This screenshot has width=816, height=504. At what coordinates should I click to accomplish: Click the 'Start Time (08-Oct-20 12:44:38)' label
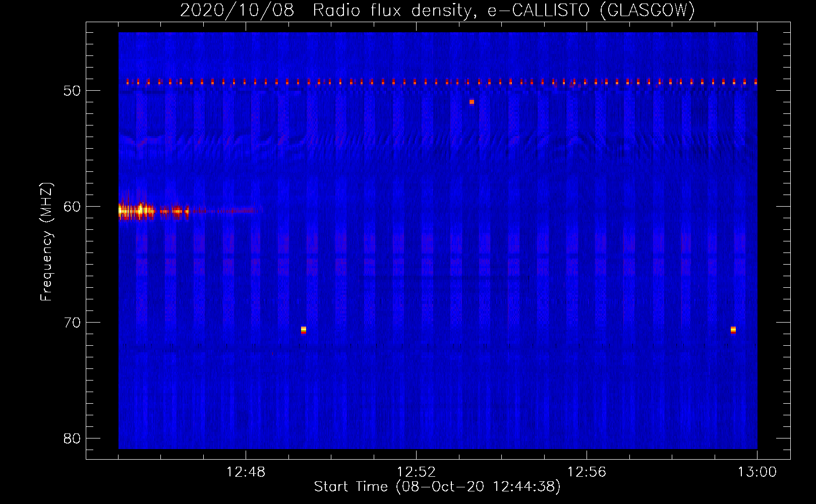coord(437,487)
